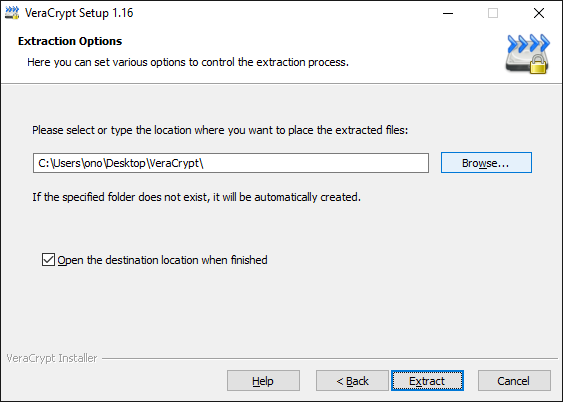Click the separator line beside VeraCrypt Installer
The image size is (563, 402).
coord(330,358)
